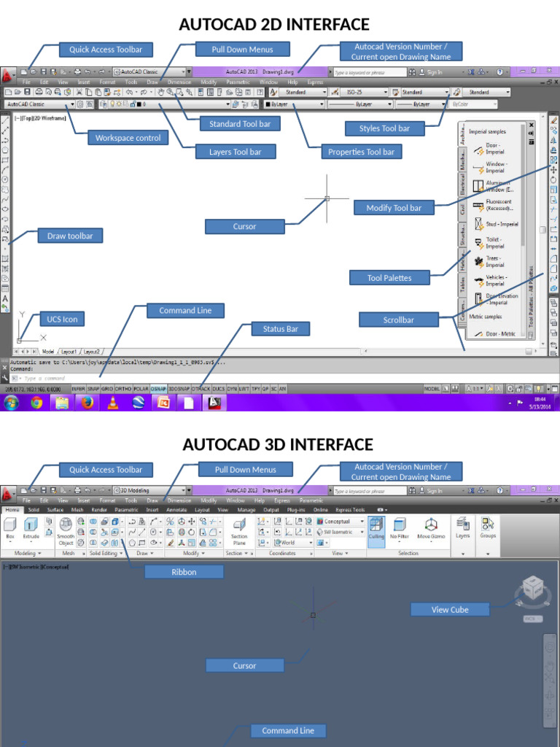Turn off Culling in the 3D Selection panel

376,531
